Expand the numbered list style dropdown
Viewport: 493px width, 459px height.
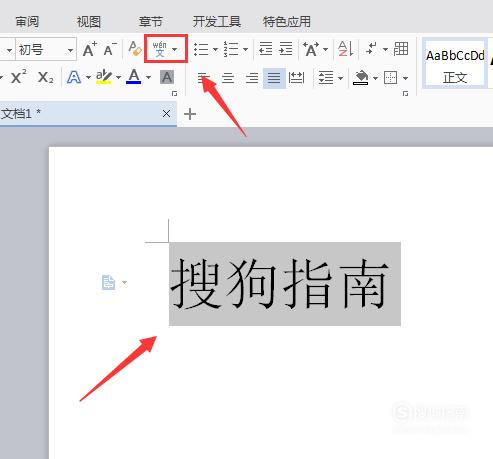(x=245, y=50)
